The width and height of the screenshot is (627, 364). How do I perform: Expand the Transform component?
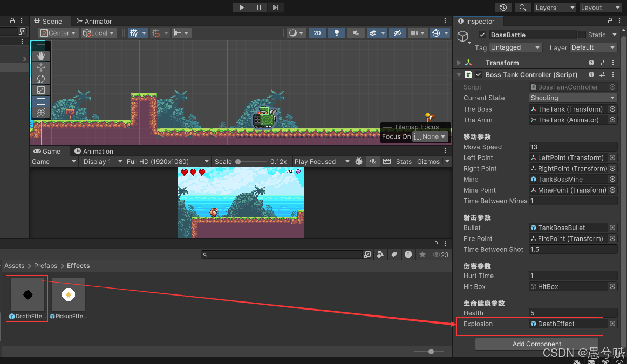(x=459, y=63)
